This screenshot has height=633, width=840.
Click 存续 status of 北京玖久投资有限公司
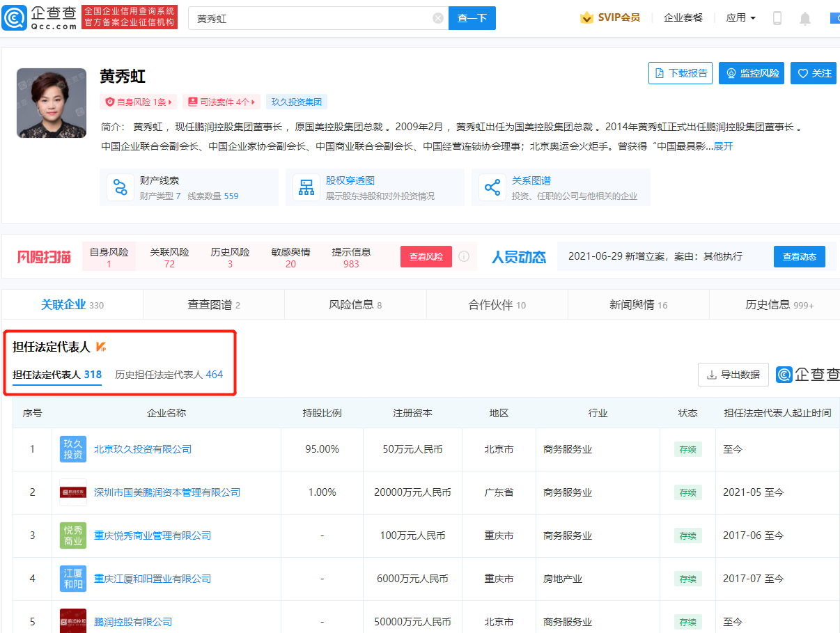pyautogui.click(x=687, y=449)
